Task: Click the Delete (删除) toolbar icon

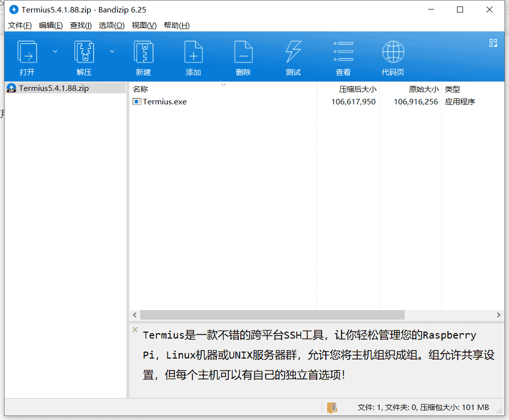Action: pos(243,52)
